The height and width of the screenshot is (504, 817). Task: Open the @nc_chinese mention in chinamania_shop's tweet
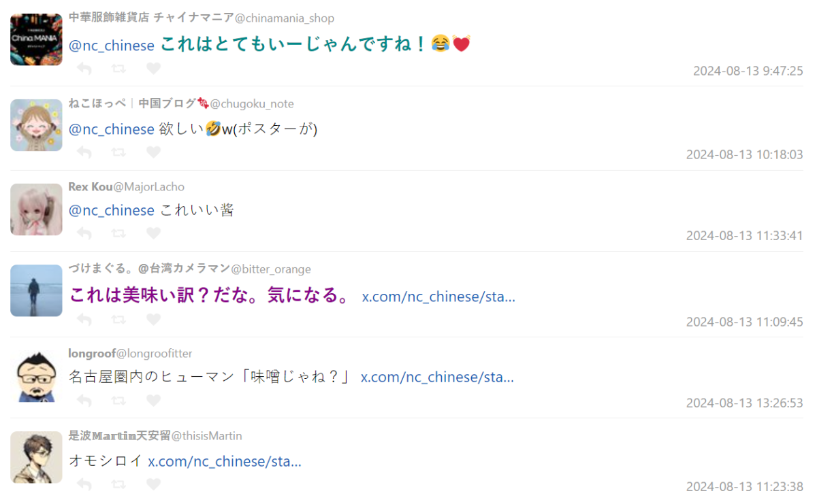112,46
